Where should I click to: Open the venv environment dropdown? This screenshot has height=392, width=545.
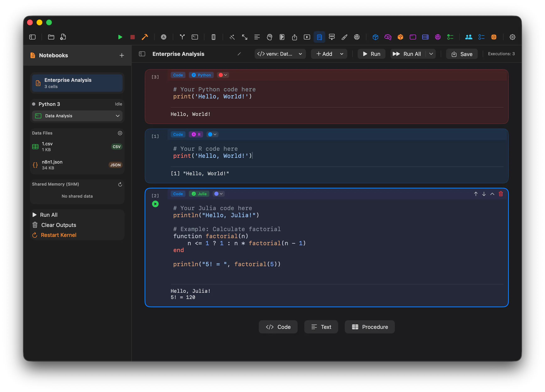(280, 54)
